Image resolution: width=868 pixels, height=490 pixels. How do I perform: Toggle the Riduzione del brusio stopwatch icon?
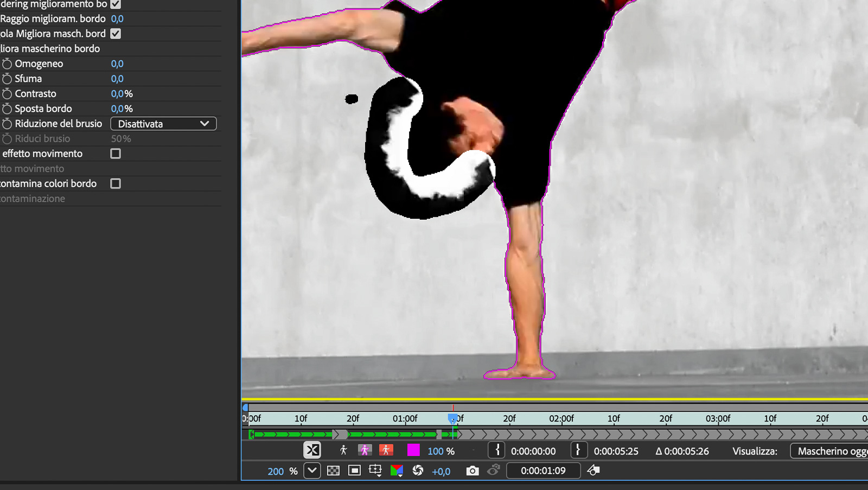[x=7, y=124]
